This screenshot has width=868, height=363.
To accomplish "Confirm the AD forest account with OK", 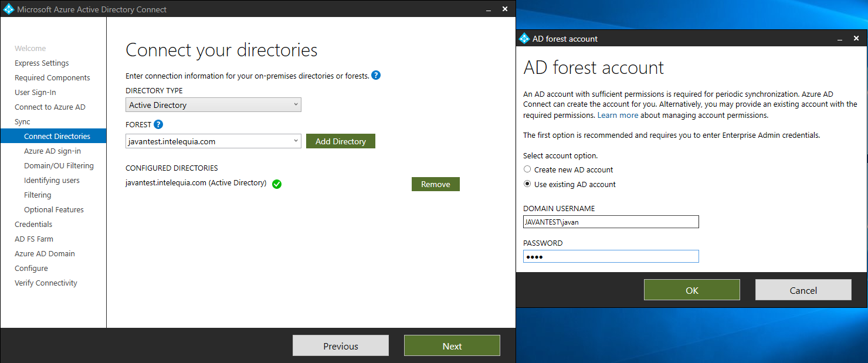I will tap(691, 289).
